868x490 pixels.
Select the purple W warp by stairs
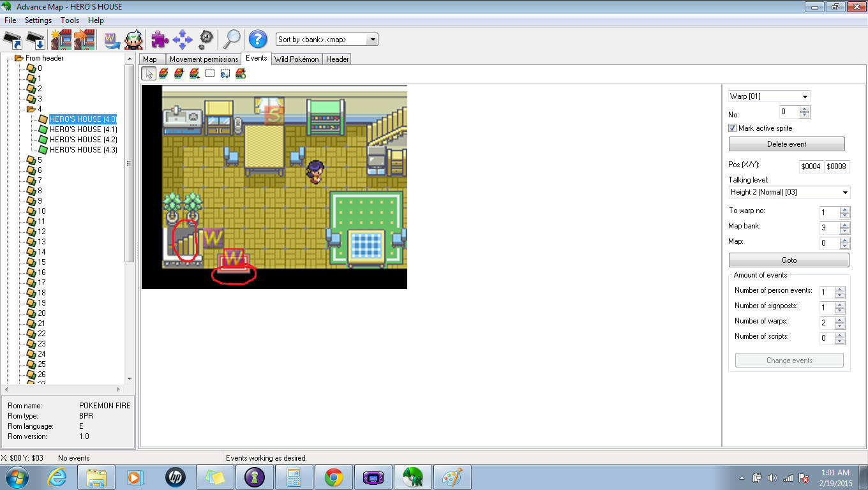213,238
